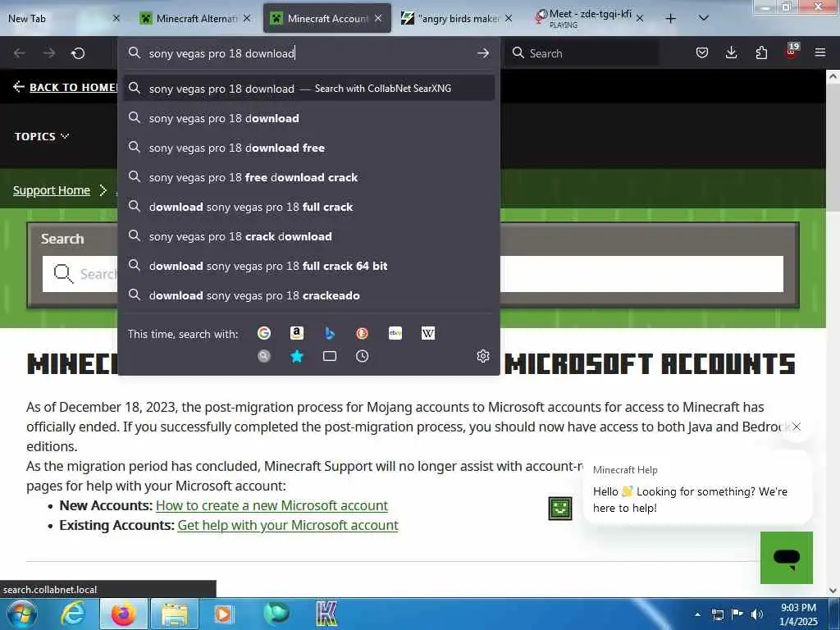Pick suggestion ending 'crackeado'

[x=308, y=294]
